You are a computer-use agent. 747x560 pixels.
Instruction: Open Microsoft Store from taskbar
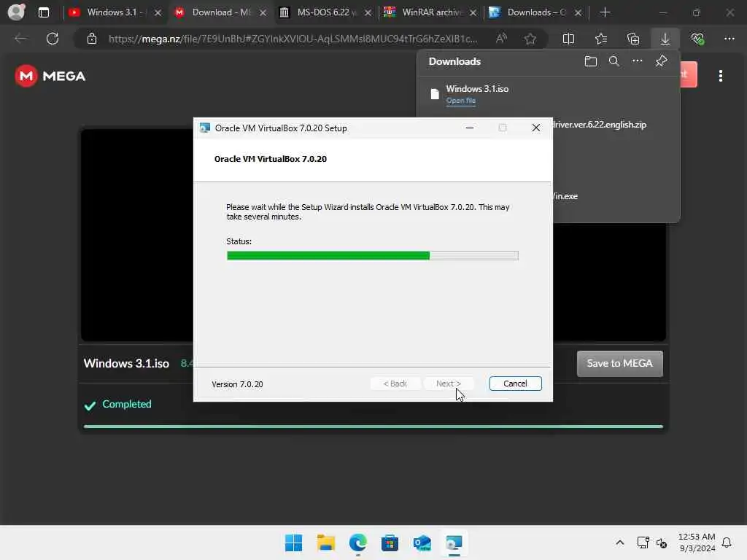tap(390, 542)
